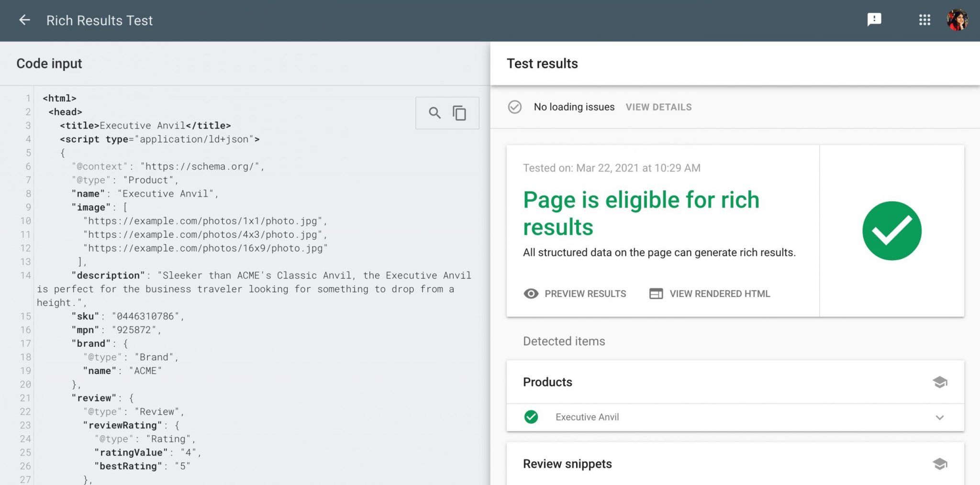
Task: Click the send feedback icon
Action: pyautogui.click(x=875, y=20)
